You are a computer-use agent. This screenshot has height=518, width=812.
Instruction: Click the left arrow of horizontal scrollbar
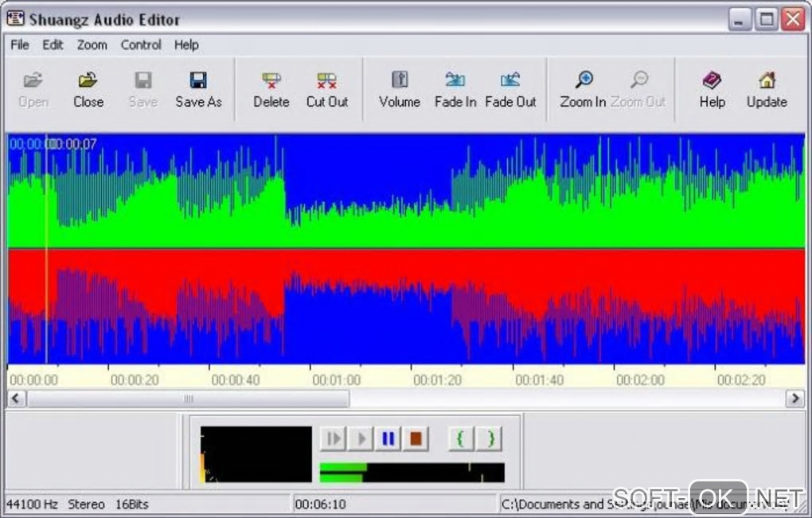(x=16, y=399)
